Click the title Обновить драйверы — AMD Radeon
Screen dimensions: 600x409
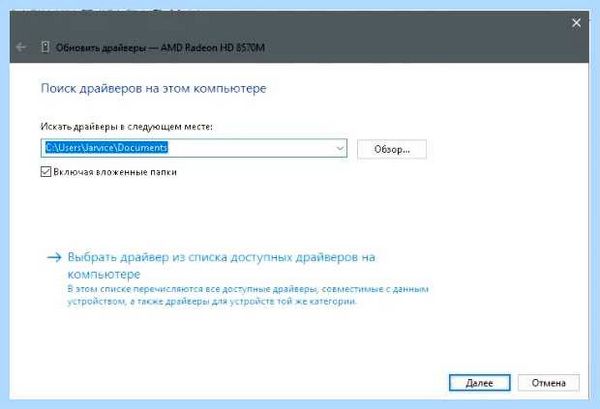click(x=160, y=48)
